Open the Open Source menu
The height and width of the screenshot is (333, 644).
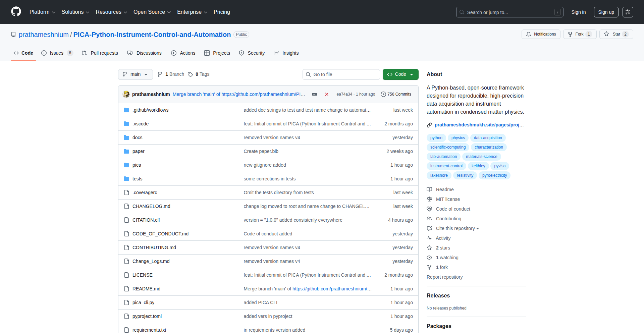[x=152, y=12]
